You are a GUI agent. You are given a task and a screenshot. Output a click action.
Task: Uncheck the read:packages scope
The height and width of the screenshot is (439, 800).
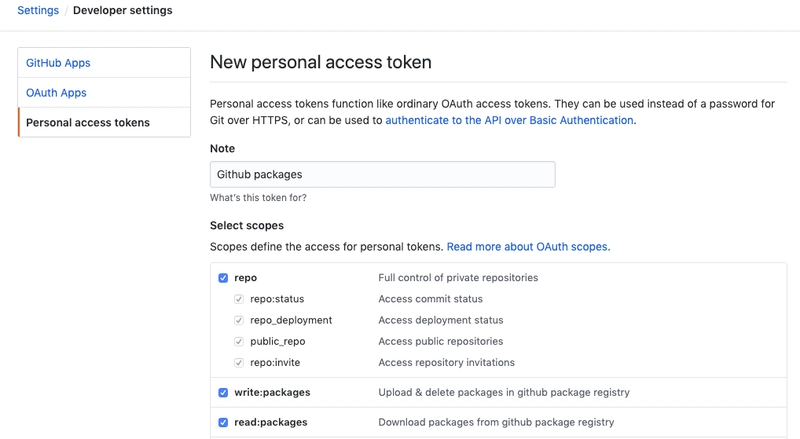[x=224, y=422]
